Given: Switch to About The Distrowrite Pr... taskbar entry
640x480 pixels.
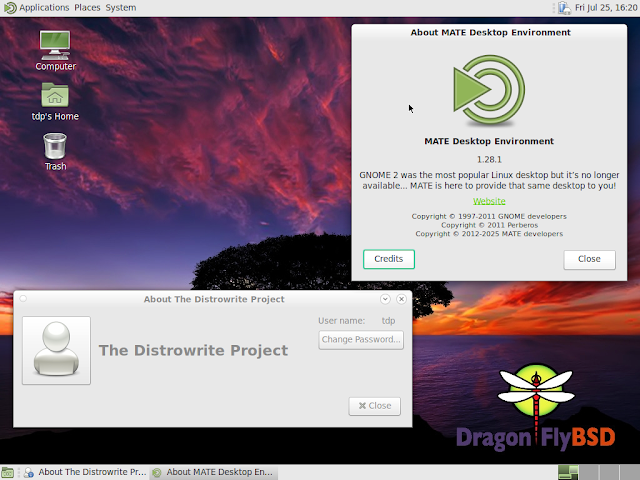Looking at the screenshot, I should coord(85,472).
